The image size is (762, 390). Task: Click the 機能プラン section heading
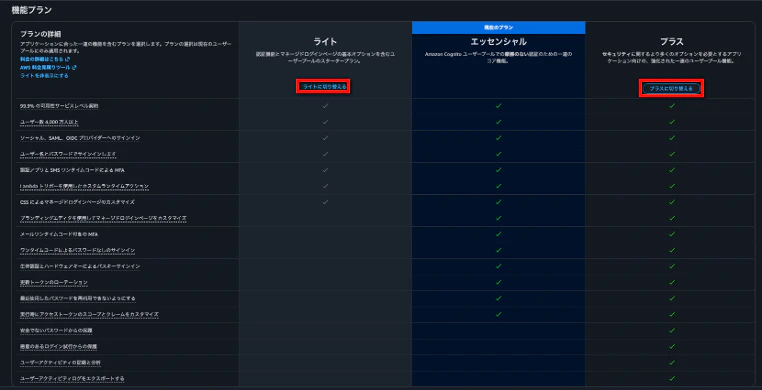(x=32, y=10)
